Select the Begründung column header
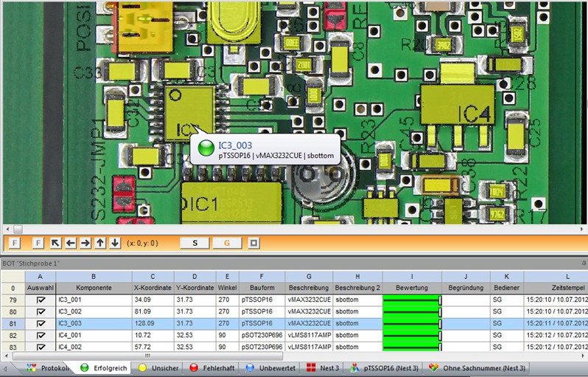The width and height of the screenshot is (588, 377). pyautogui.click(x=466, y=288)
